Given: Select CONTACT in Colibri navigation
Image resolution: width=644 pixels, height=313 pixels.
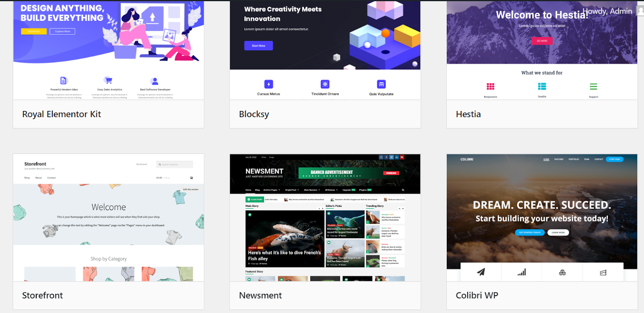Looking at the screenshot, I should tap(599, 159).
